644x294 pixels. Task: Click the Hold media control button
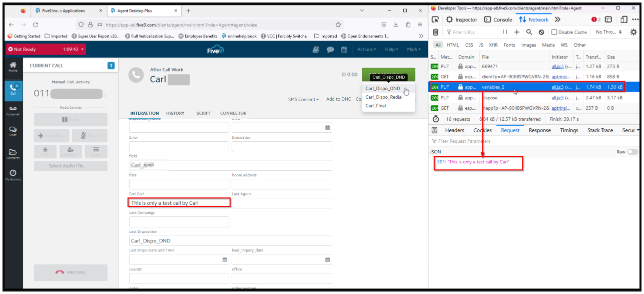pyautogui.click(x=71, y=119)
